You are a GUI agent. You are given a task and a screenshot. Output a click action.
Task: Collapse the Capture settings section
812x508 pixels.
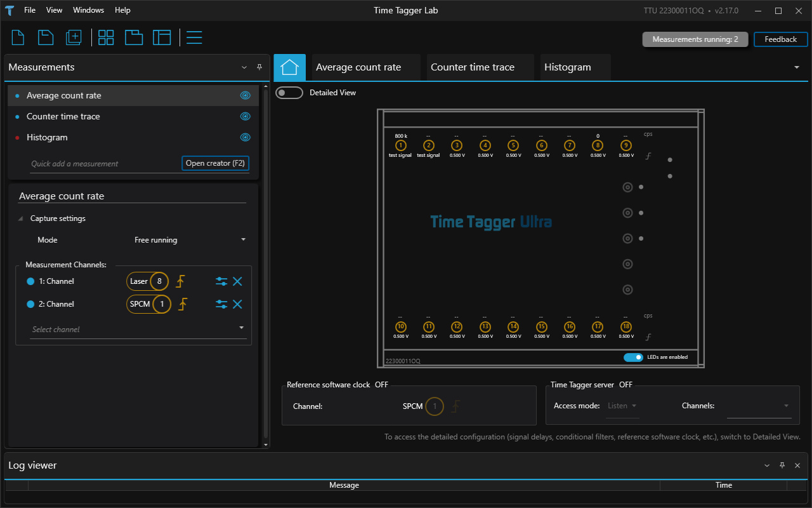[x=22, y=218]
